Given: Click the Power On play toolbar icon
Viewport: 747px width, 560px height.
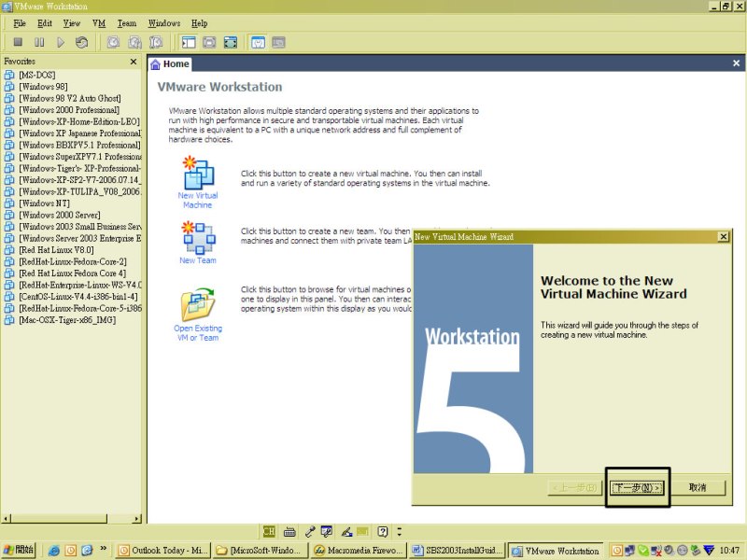Looking at the screenshot, I should point(61,42).
